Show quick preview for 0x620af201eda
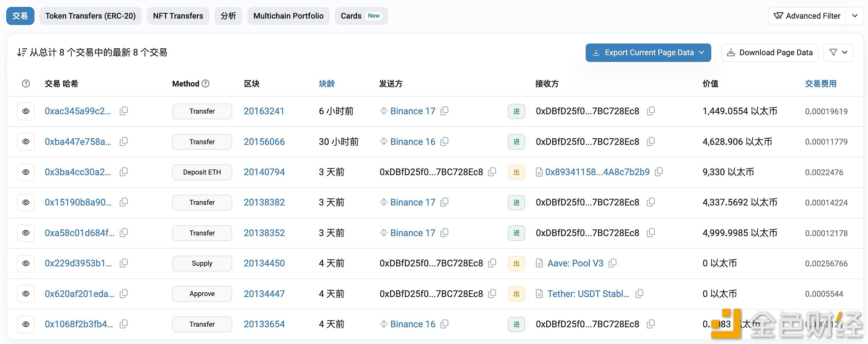This screenshot has height=344, width=868. pos(26,294)
